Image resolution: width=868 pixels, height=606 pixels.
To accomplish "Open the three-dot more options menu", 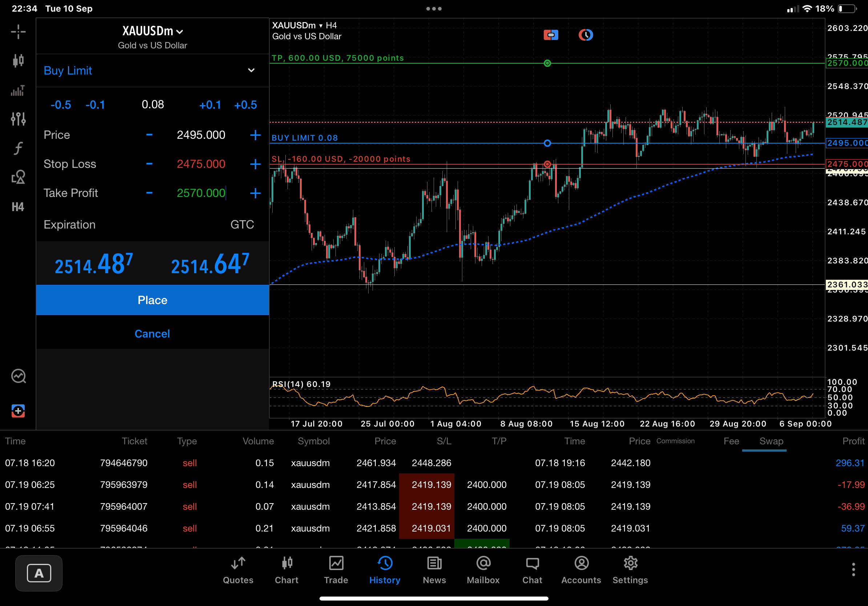I will pyautogui.click(x=853, y=569).
